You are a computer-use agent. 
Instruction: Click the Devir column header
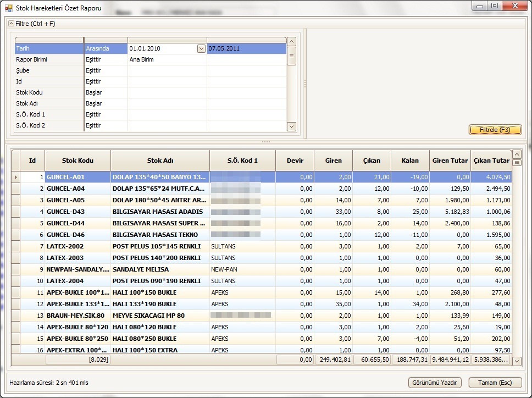[295, 161]
